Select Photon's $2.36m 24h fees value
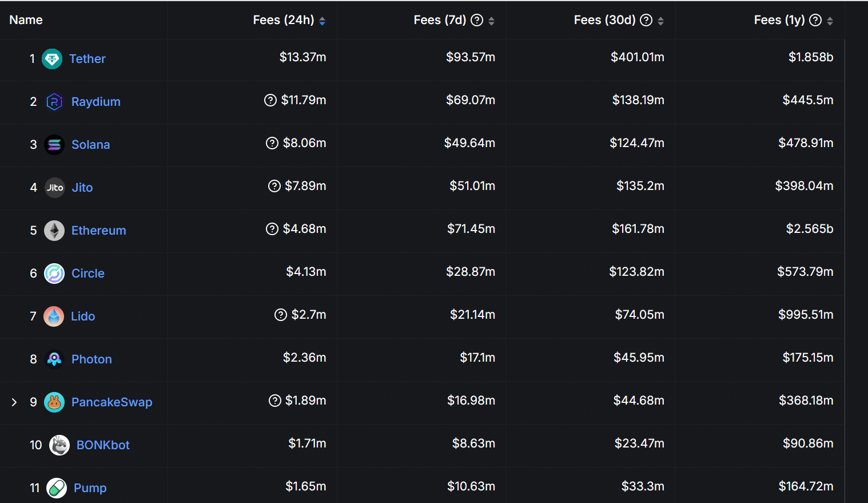868x503 pixels. (x=304, y=358)
